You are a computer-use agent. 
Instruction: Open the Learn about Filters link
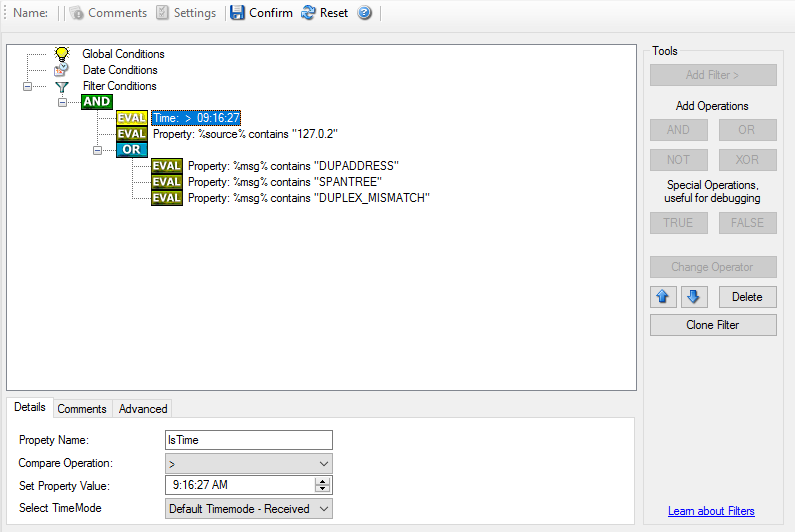point(711,511)
